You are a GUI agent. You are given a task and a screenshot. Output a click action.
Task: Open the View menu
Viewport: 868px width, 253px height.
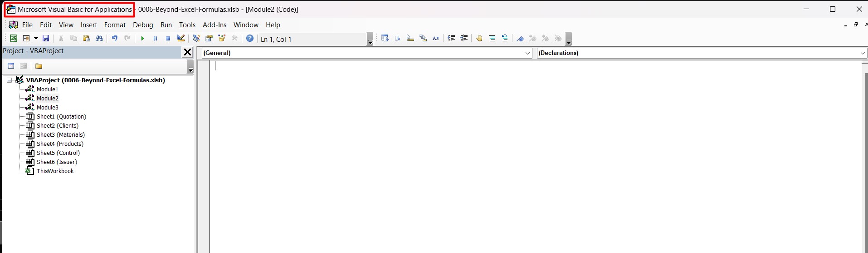[x=66, y=25]
